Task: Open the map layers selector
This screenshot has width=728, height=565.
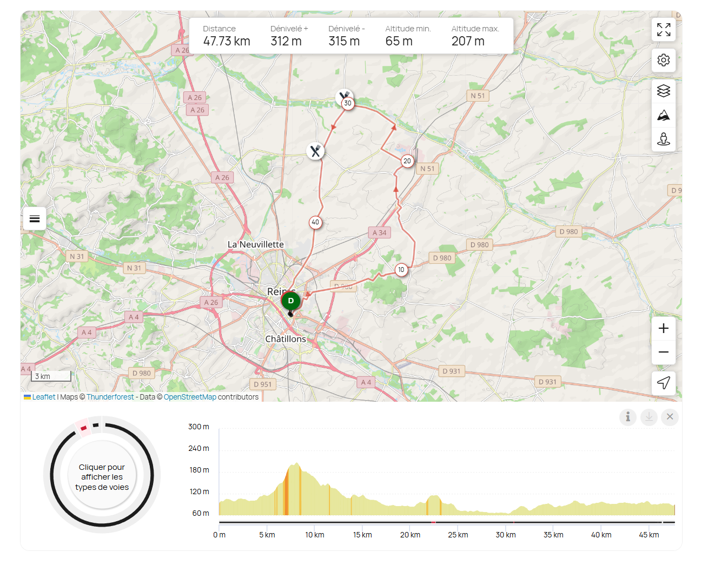Action: (664, 91)
